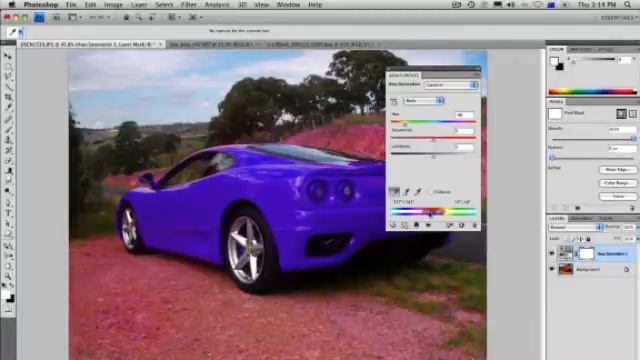Click the Color Range button
640x360 pixels.
[x=618, y=183]
